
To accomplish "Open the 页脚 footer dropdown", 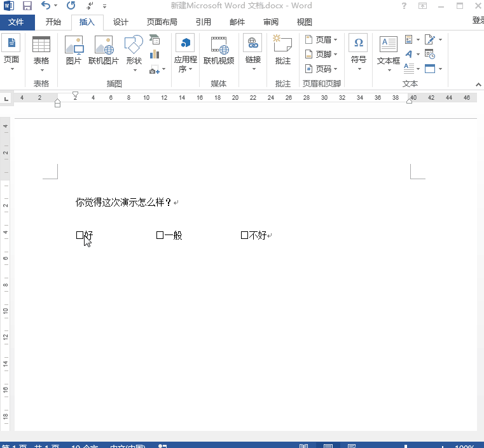I will [321, 54].
